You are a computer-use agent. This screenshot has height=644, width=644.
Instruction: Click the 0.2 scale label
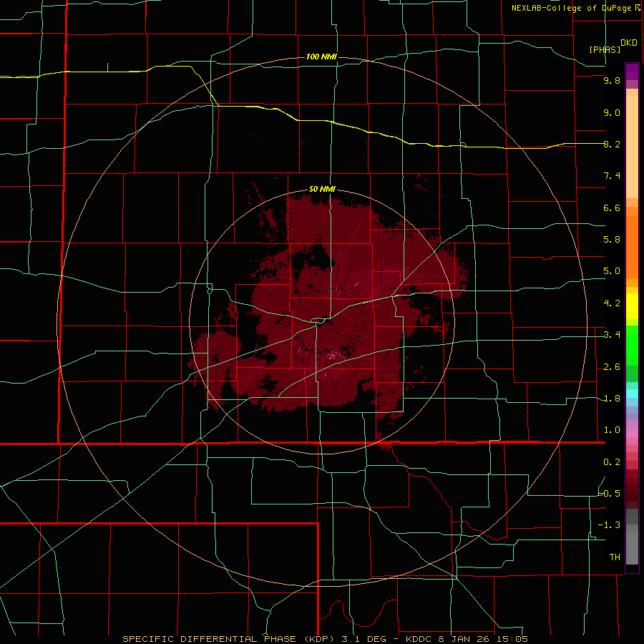tap(612, 462)
